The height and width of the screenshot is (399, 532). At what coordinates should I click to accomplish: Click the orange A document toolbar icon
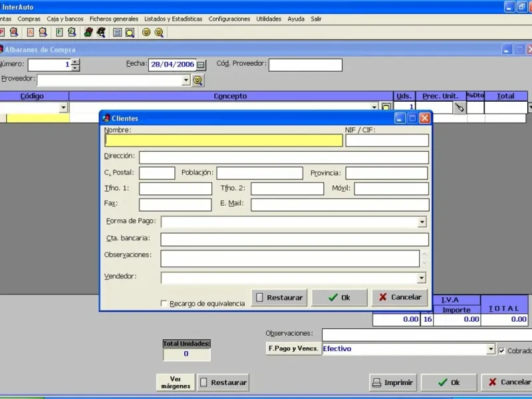pos(30,32)
